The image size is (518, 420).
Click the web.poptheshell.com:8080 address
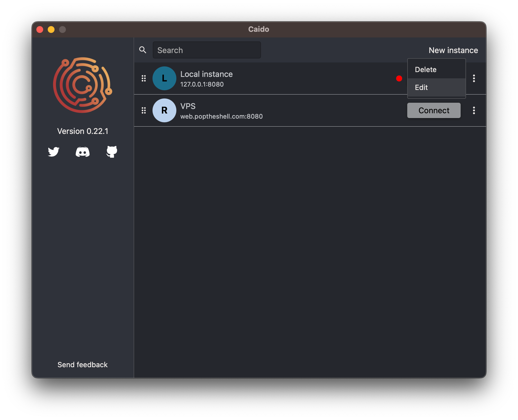tap(222, 116)
